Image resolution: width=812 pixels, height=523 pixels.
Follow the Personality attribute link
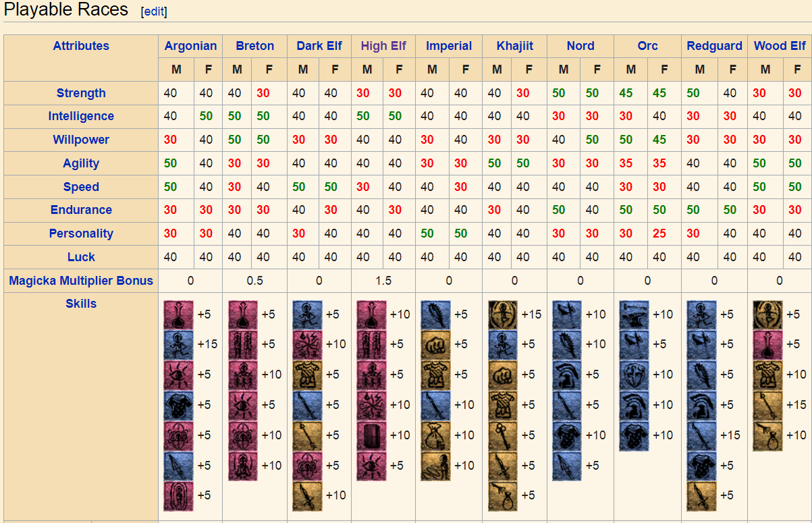coord(81,233)
